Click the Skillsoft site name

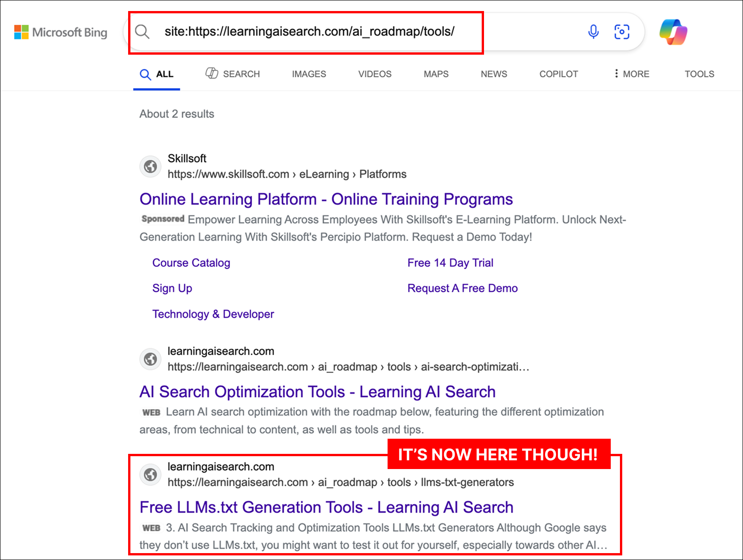(187, 158)
